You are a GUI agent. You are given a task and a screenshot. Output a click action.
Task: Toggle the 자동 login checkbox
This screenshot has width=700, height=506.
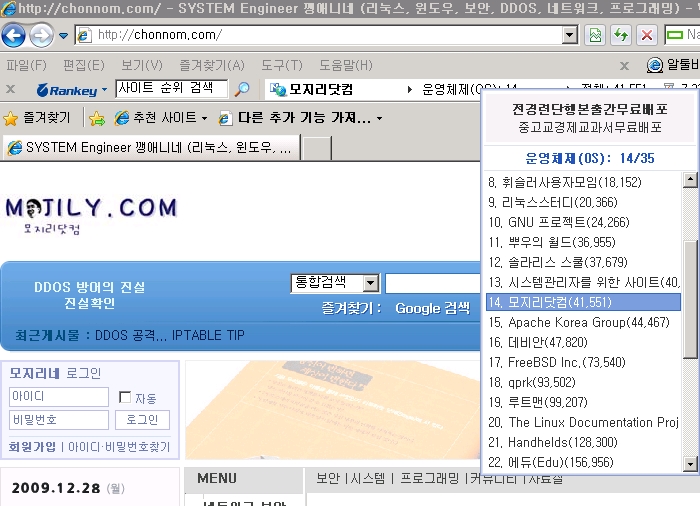click(125, 397)
